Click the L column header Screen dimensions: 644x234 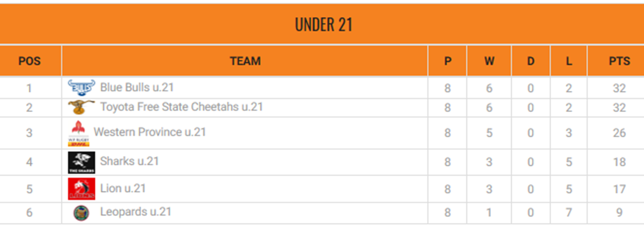point(569,61)
